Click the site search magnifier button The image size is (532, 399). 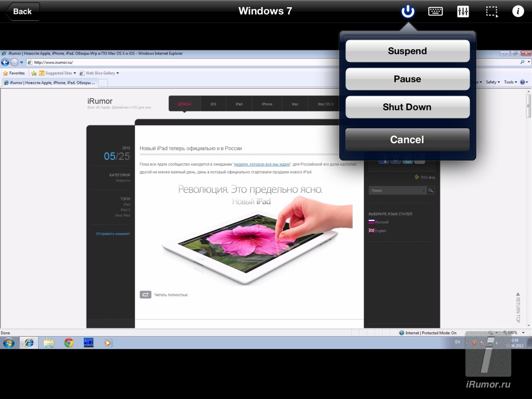point(431,191)
